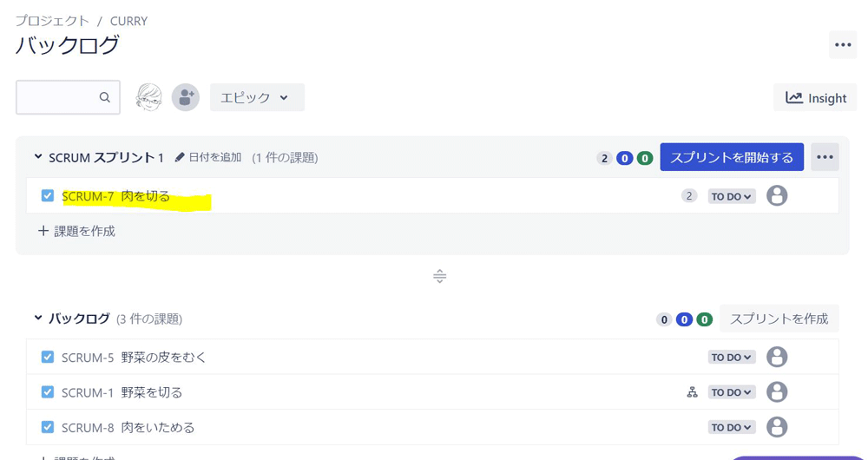This screenshot has width=868, height=460.
Task: Click the SCRUM スプリント 1 title
Action: click(106, 157)
